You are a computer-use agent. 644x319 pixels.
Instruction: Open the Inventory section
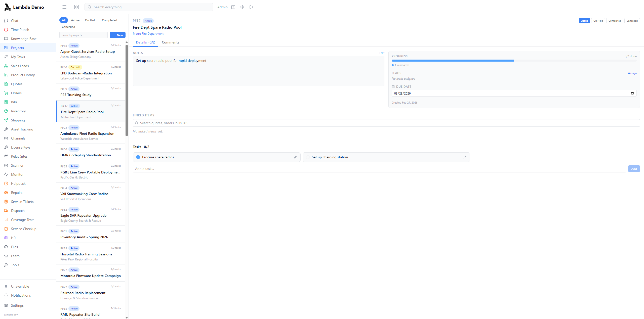pos(18,111)
